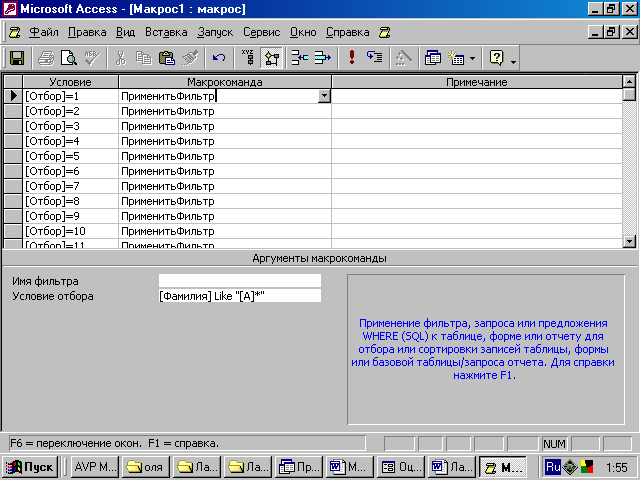Click the Office Assistant help icon
Viewport: 640px width, 480px height.
[x=496, y=58]
